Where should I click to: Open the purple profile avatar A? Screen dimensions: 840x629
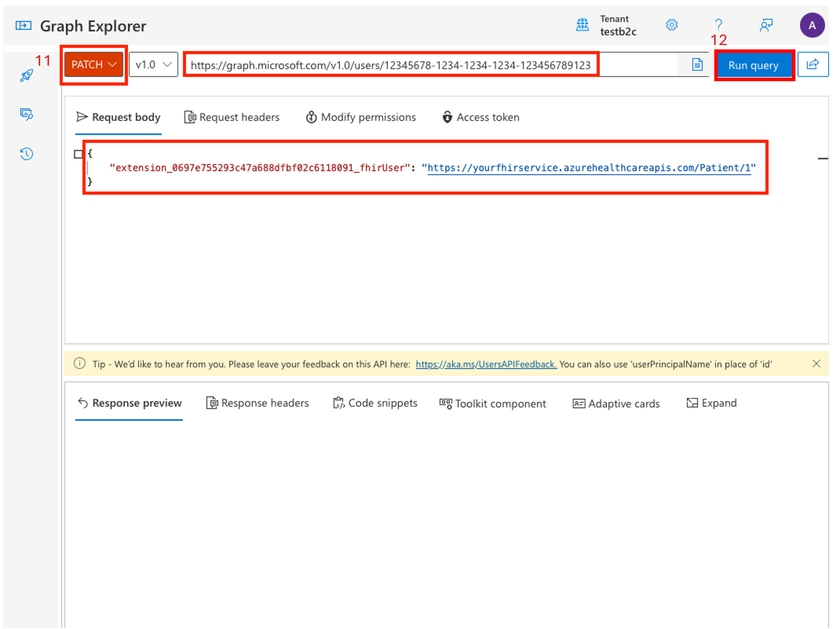coord(812,25)
